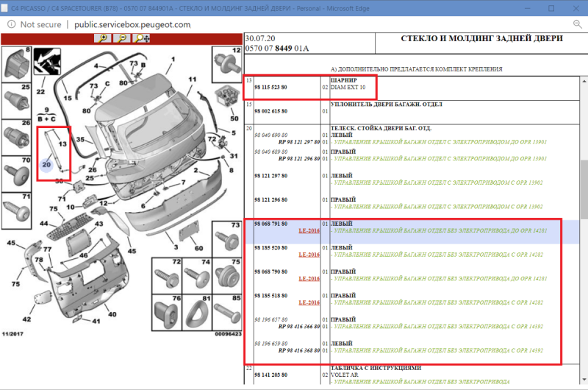This screenshot has height=390, width=588.
Task: Select part 85 screw thumbnail
Action: pos(226,311)
